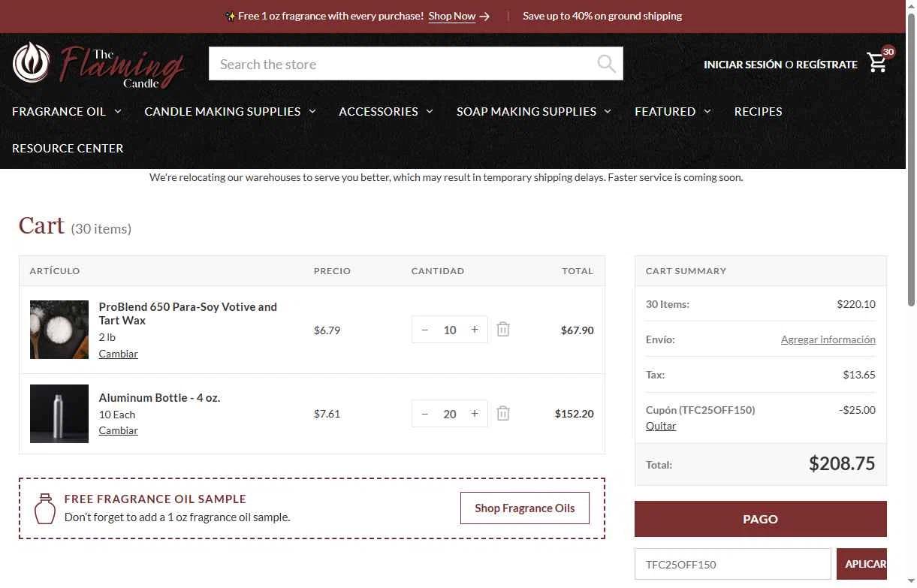Click the fragrance bottle sample icon
This screenshot has height=588, width=917.
coord(45,508)
